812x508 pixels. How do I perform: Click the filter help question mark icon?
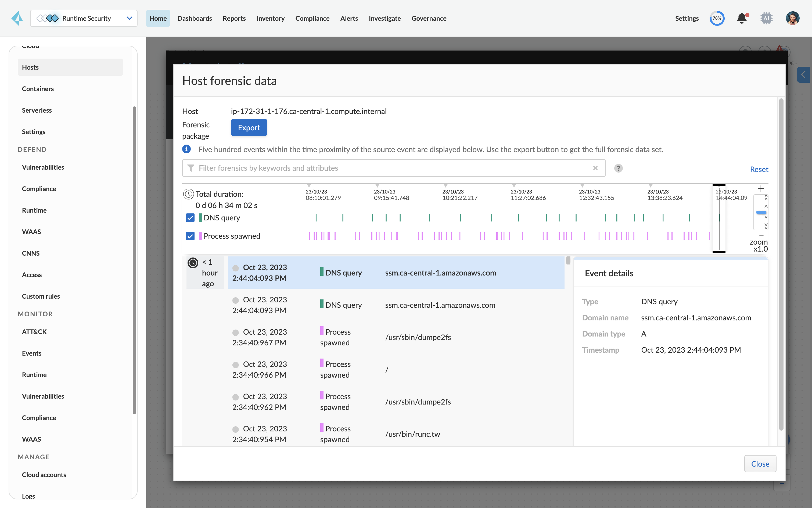pos(618,168)
